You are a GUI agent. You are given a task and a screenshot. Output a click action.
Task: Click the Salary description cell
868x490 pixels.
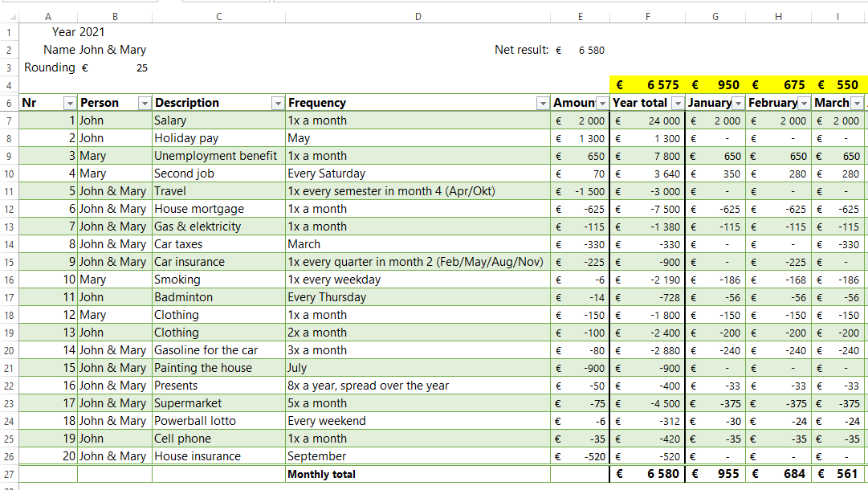coord(218,120)
